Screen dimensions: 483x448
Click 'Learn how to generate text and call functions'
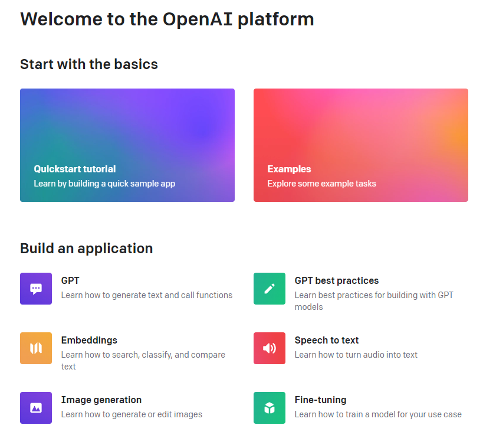[x=147, y=295]
